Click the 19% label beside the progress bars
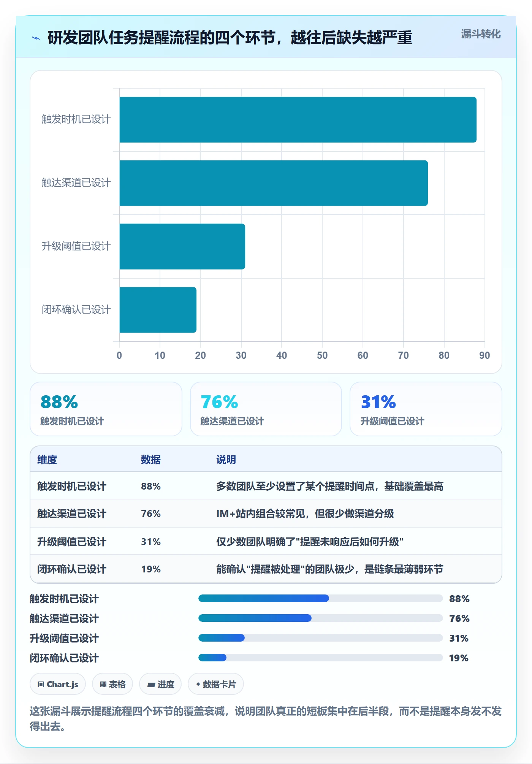 pos(459,658)
